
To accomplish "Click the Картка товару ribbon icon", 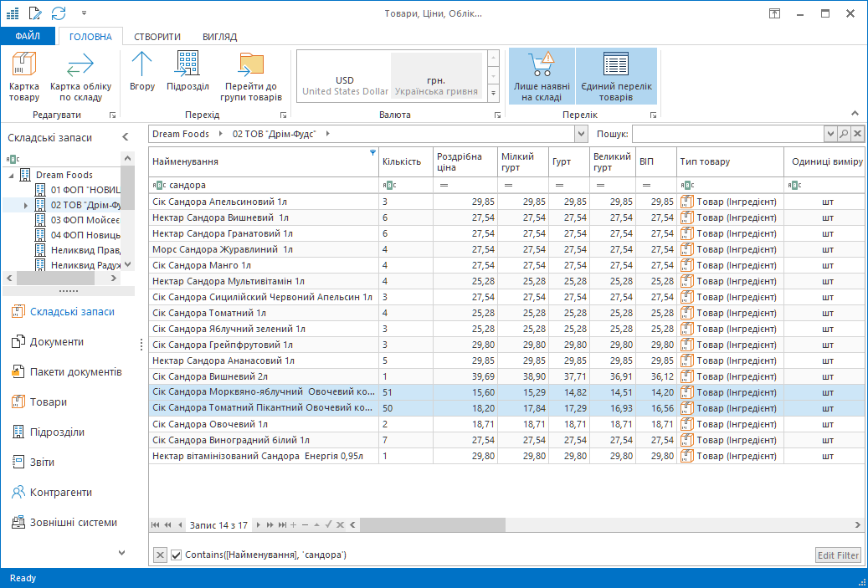I will (24, 75).
